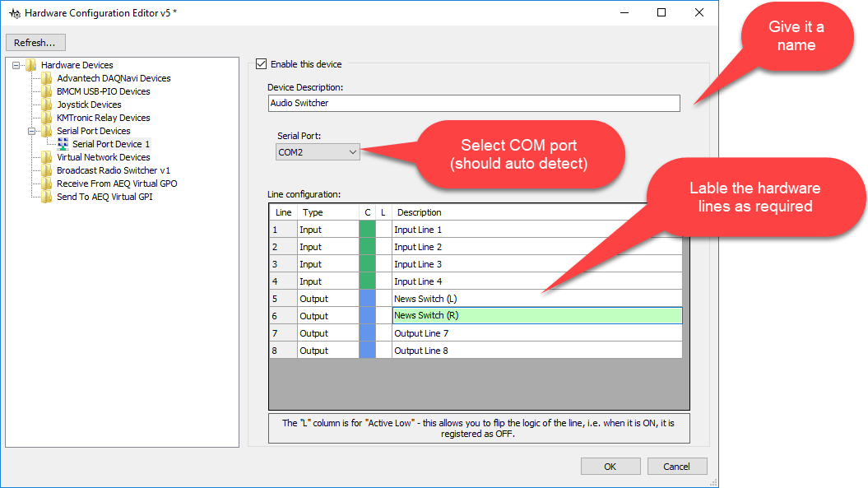Click line number 7 cell
The height and width of the screenshot is (488, 868).
pos(283,333)
